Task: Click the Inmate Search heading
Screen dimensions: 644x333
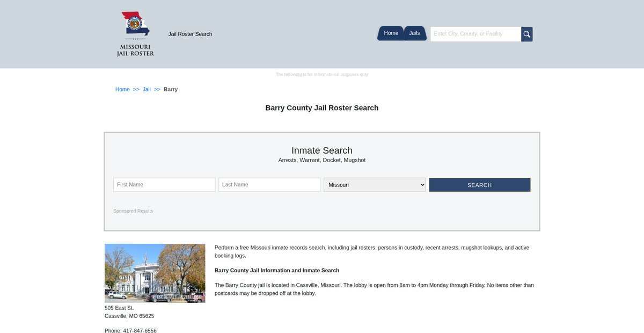Action: 322,150
